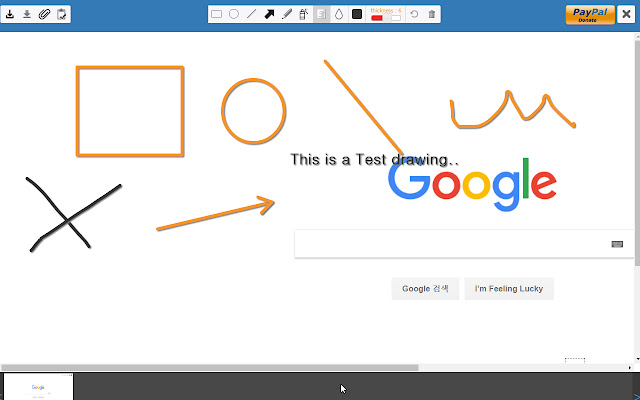This screenshot has width=640, height=400.
Task: Click the horizontal scrollbar thumb
Action: pos(210,368)
